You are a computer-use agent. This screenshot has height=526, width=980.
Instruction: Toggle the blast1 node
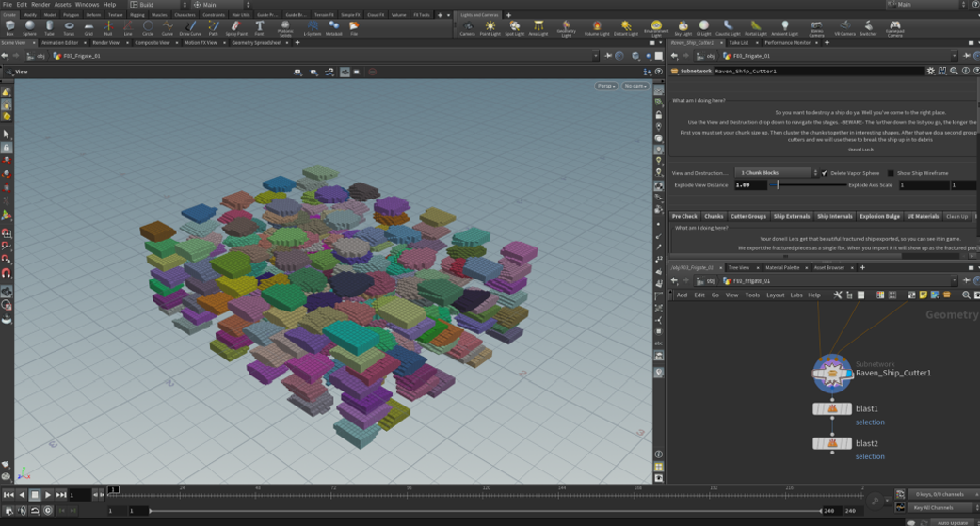[832, 409]
